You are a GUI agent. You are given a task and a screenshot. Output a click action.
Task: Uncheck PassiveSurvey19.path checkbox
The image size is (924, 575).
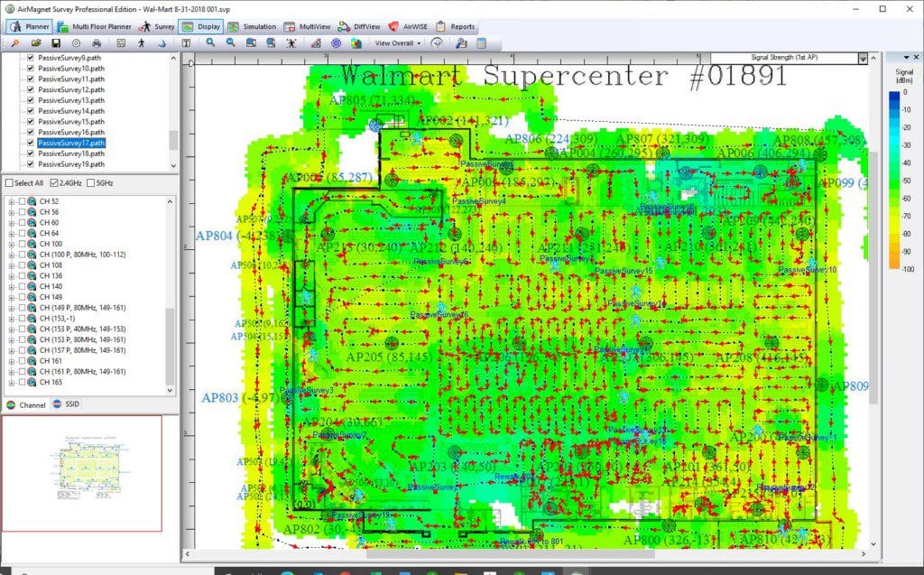pos(30,164)
